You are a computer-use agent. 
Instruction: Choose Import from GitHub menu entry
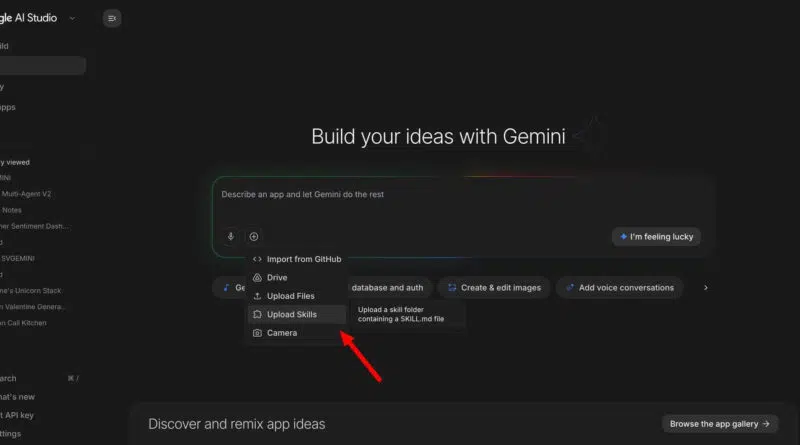click(x=297, y=259)
